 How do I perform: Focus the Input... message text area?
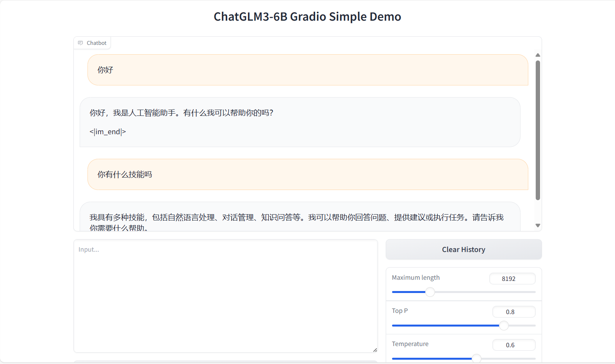225,296
